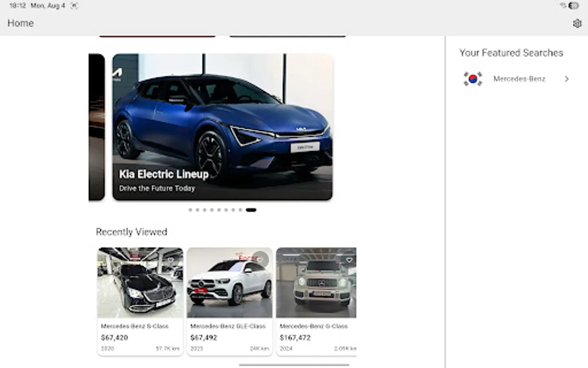
Task: Jump to the first carousel dot
Action: (x=190, y=210)
